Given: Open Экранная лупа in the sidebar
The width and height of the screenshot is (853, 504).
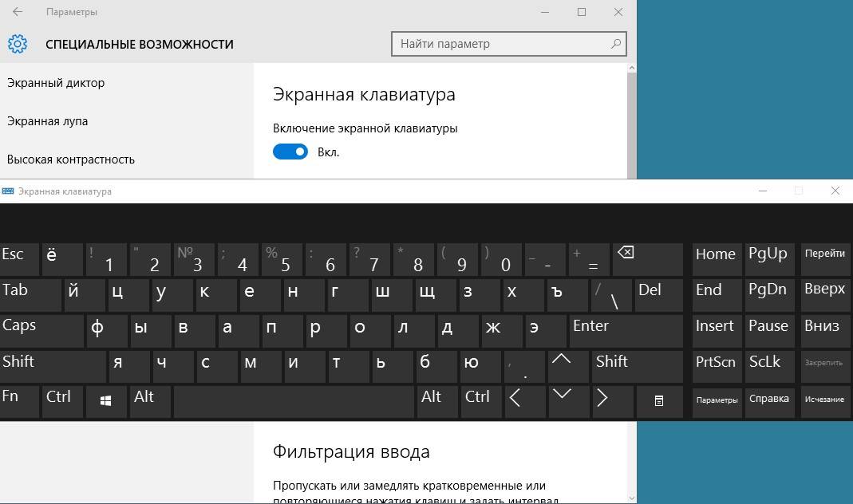Looking at the screenshot, I should [47, 121].
